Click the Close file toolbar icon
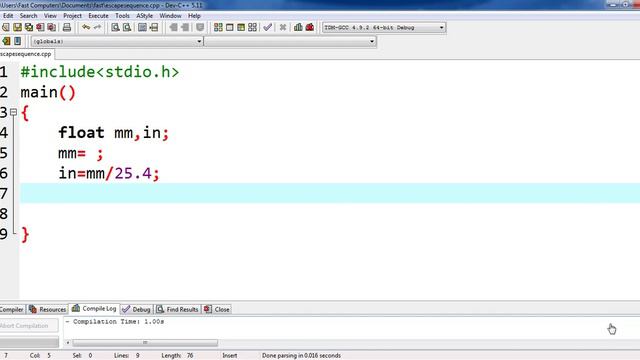 tap(40, 27)
